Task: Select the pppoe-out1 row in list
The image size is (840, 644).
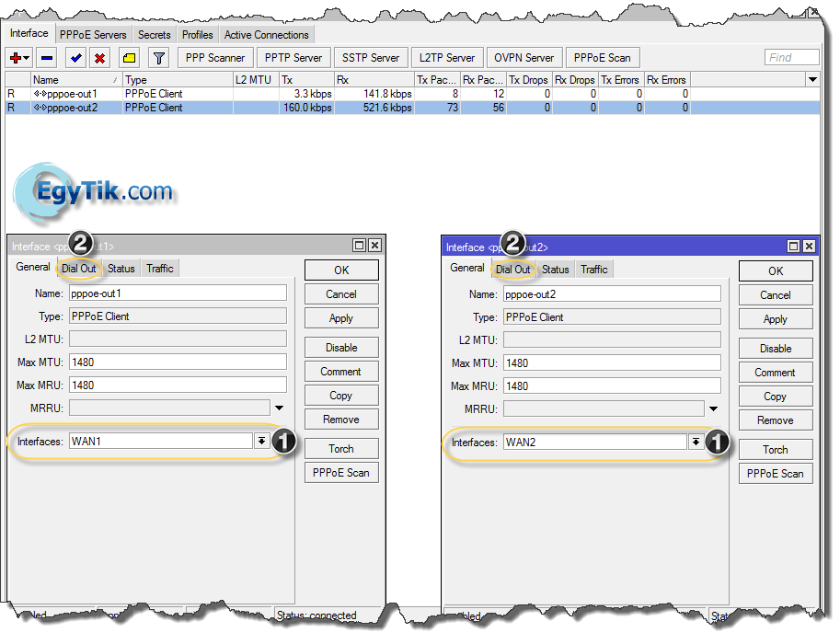Action: point(64,94)
